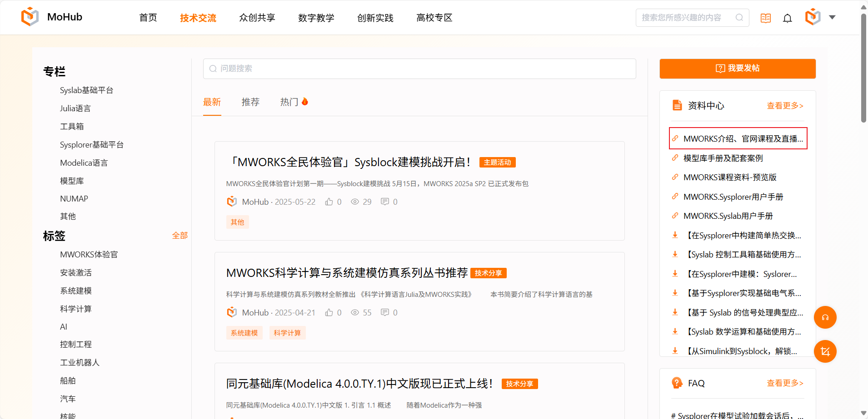This screenshot has height=419, width=868.
Task: Click the hot flame icon next to 热门
Action: tap(305, 101)
